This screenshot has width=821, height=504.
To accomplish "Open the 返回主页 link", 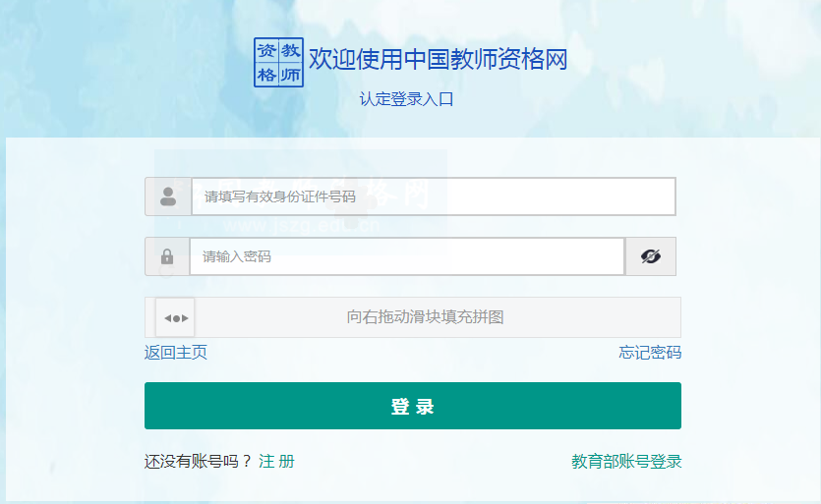I will (176, 353).
